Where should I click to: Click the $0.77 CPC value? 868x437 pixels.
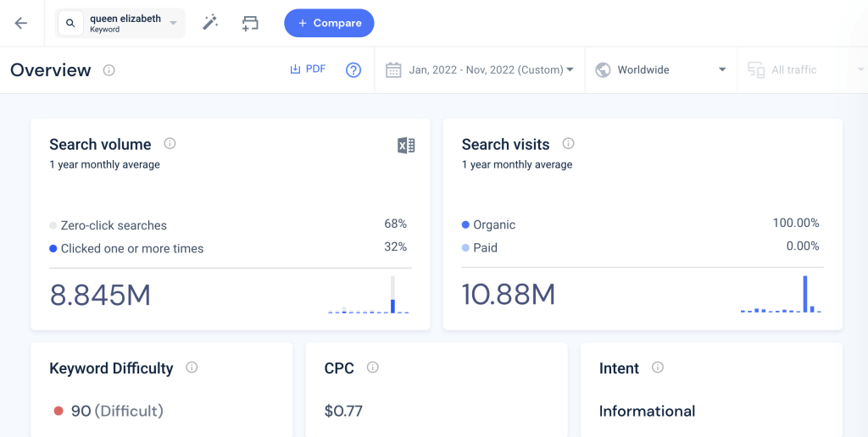coord(343,411)
